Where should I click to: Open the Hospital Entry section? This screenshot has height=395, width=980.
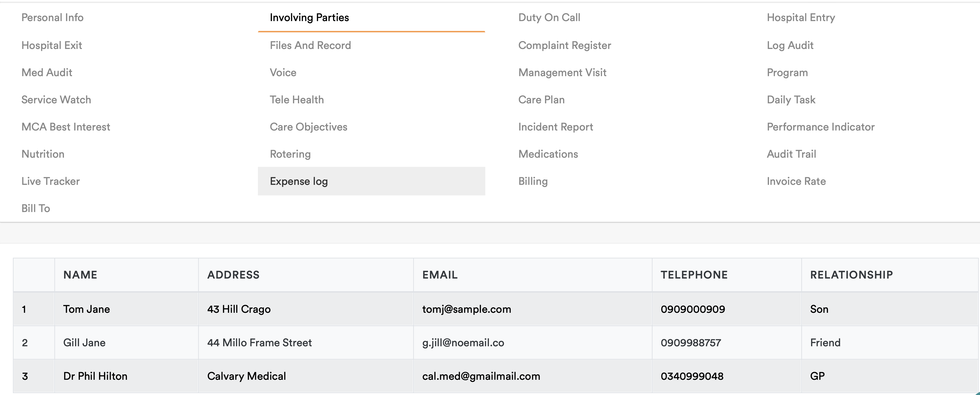tap(800, 18)
